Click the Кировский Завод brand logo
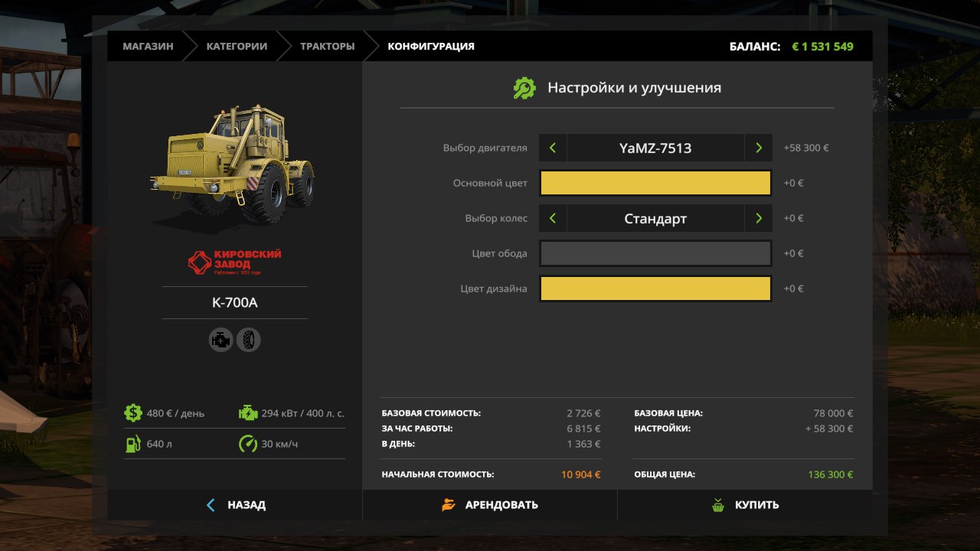This screenshot has width=980, height=551. tap(234, 262)
